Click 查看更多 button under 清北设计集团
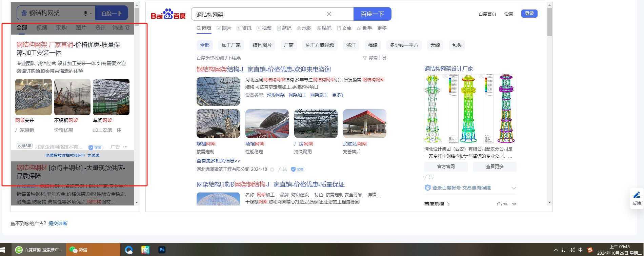This screenshot has width=644, height=256. (x=495, y=166)
